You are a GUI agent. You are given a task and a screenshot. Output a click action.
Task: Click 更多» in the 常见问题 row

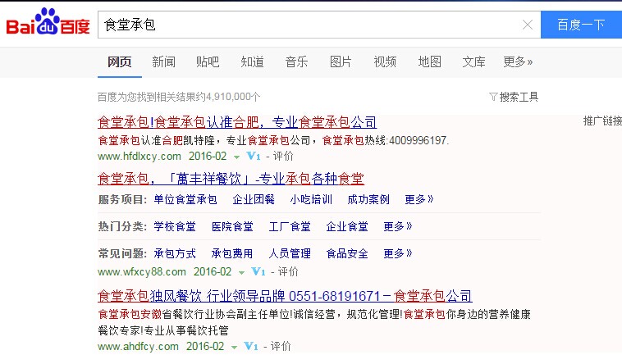click(x=398, y=253)
